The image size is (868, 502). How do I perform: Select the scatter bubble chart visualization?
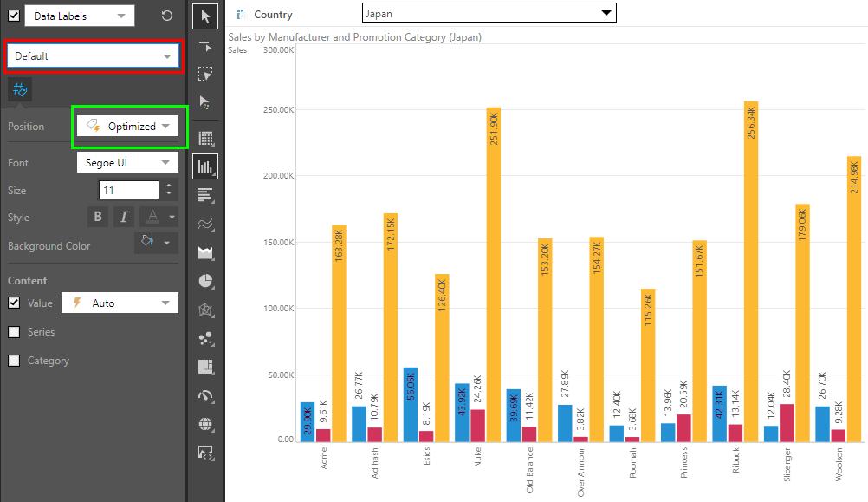(205, 338)
